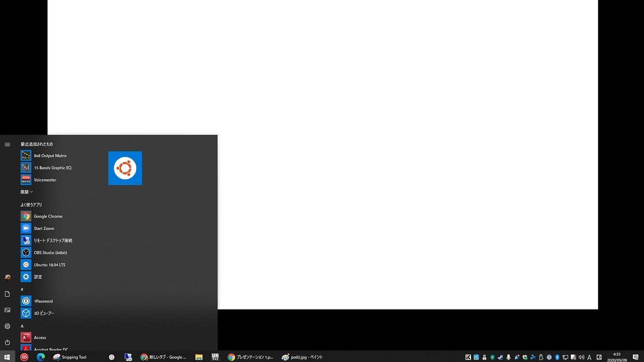Switch to po02.jpg ペイント window
This screenshot has height=362, width=644.
click(x=302, y=357)
